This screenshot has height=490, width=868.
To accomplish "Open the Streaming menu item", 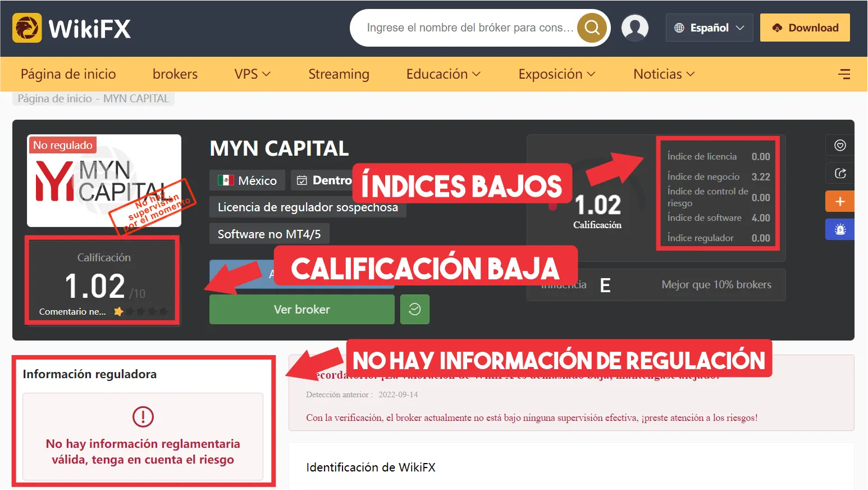I will coord(339,74).
